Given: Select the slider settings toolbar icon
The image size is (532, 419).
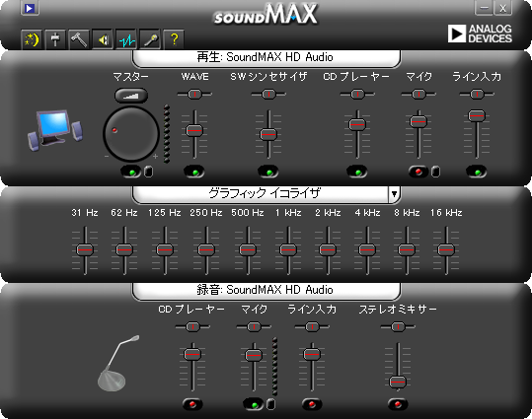Looking at the screenshot, I should point(55,40).
